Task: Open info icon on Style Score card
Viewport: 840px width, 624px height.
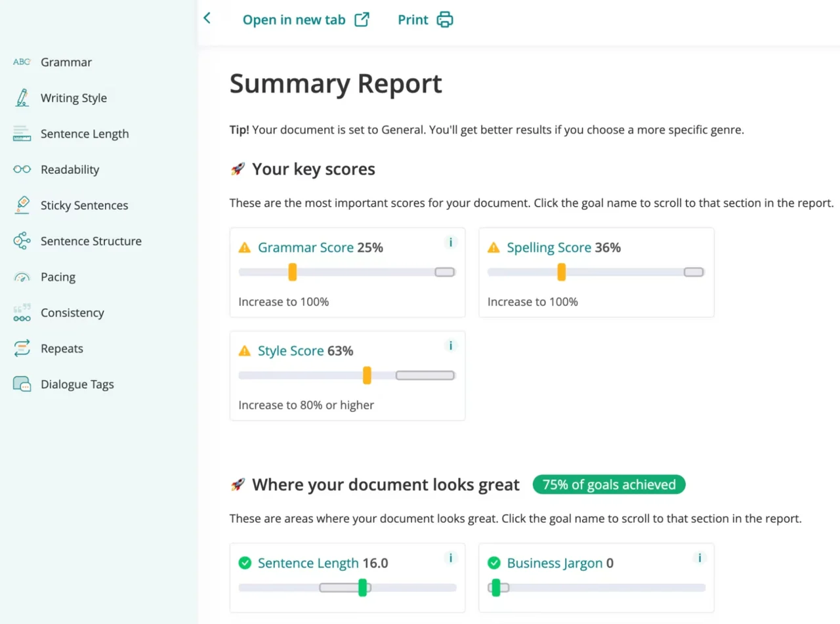Action: click(450, 345)
